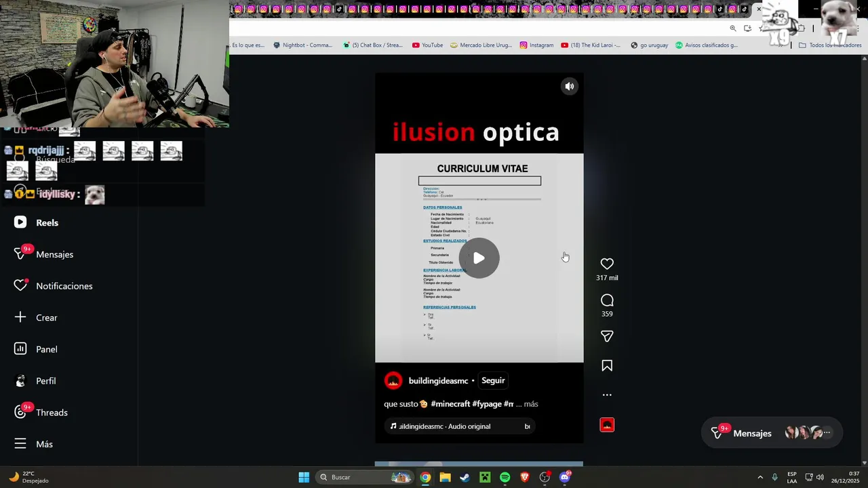Click the browser zoom magnifier icon
Viewport: 868px width, 488px height.
point(733,28)
